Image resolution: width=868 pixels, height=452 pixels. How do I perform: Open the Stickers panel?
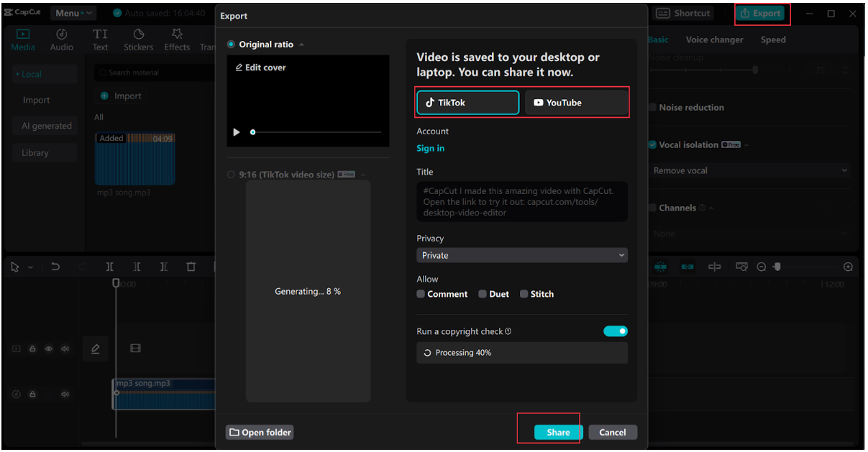click(x=138, y=40)
